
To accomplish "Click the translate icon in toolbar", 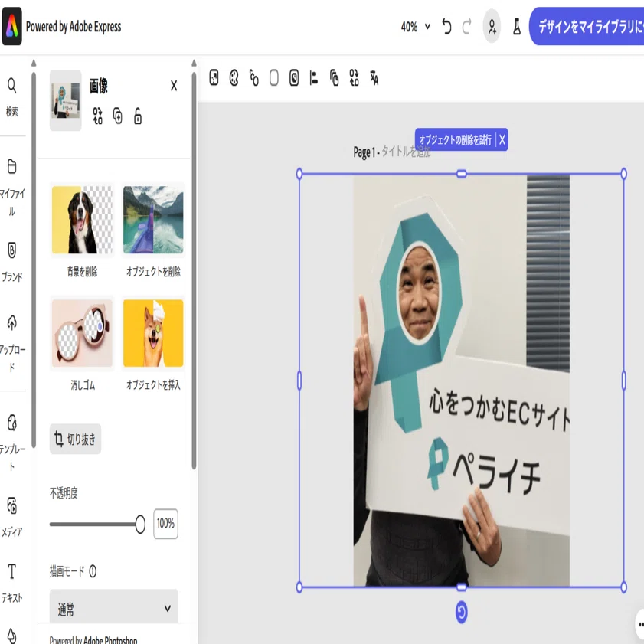I will click(x=374, y=77).
